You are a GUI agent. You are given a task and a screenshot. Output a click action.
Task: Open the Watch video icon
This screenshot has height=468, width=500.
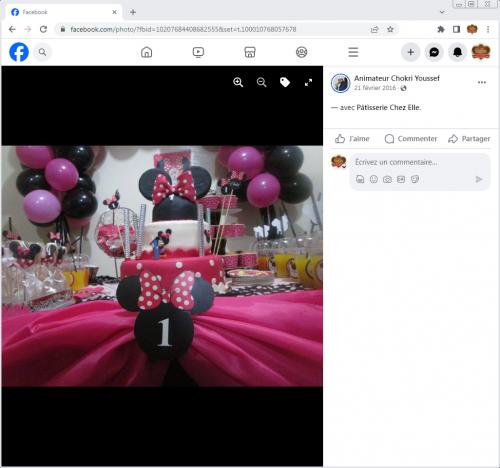click(x=198, y=52)
